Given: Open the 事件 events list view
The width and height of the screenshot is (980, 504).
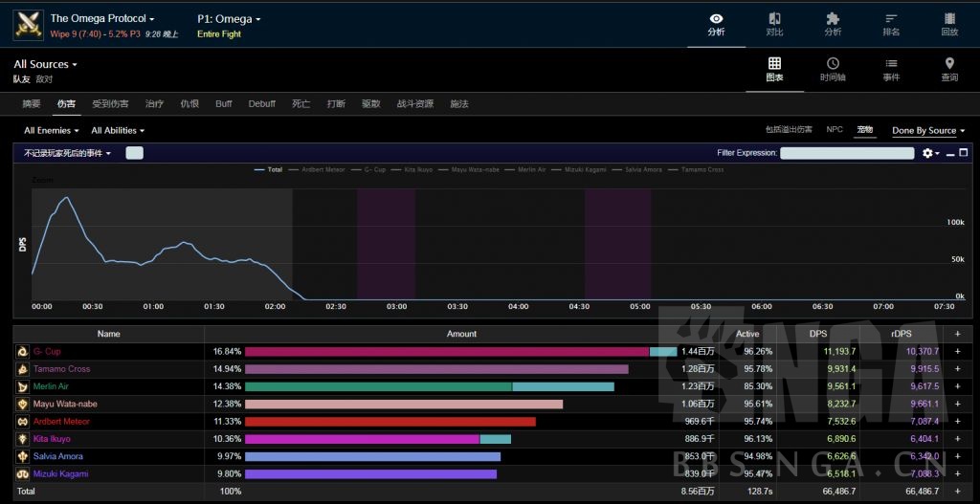Looking at the screenshot, I should pyautogui.click(x=891, y=70).
